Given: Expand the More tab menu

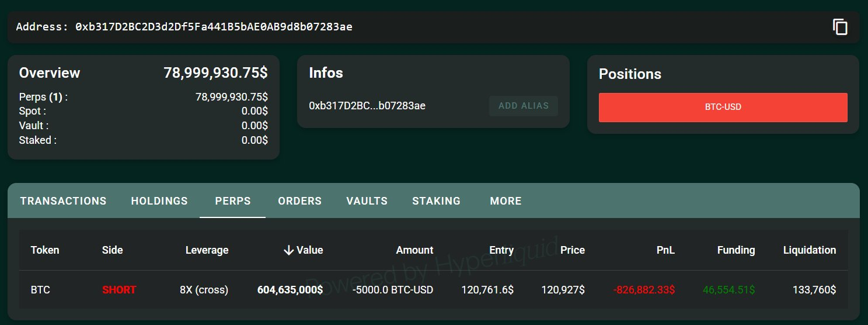Looking at the screenshot, I should point(506,201).
